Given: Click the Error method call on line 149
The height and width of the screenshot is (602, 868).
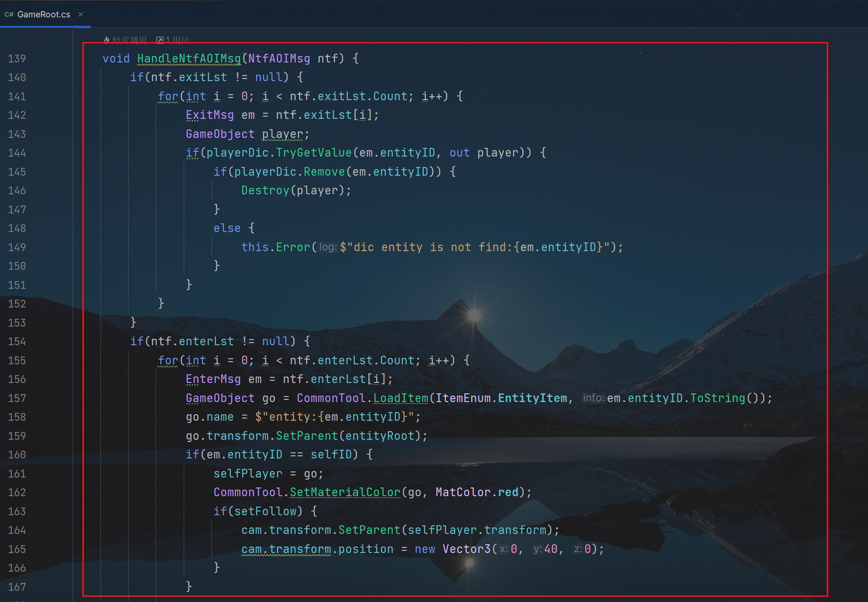Looking at the screenshot, I should (x=293, y=247).
